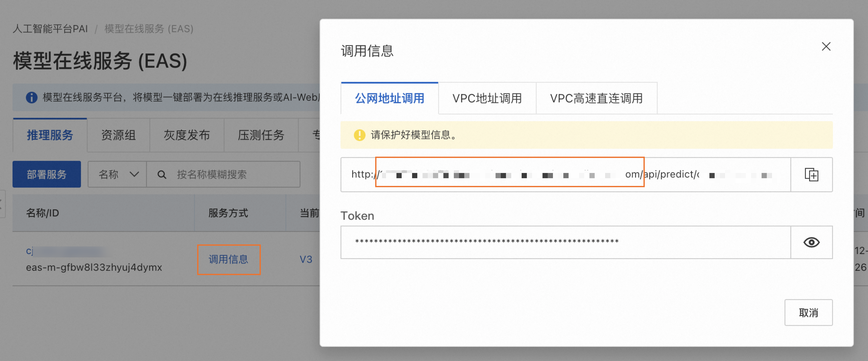
Task: Switch to VPC高速直连调用 tab
Action: click(596, 98)
